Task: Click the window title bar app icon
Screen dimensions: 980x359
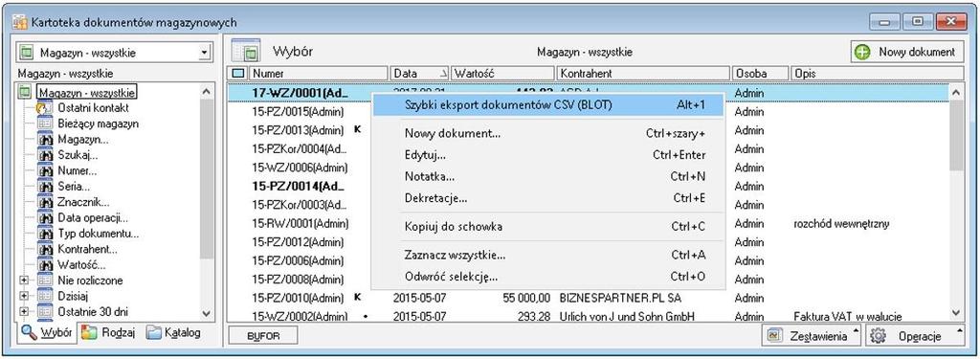Action: pos(20,23)
